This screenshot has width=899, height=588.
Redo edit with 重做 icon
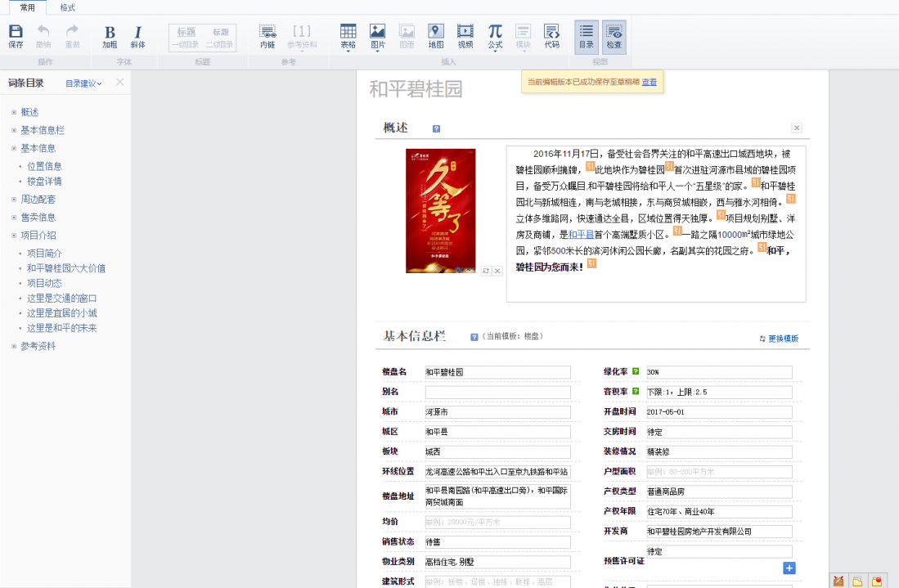click(72, 36)
